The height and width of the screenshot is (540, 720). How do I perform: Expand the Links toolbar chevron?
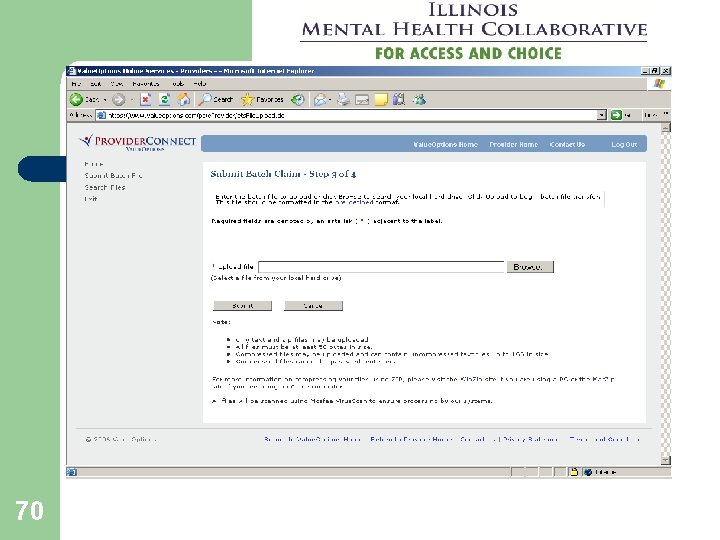pyautogui.click(x=665, y=114)
